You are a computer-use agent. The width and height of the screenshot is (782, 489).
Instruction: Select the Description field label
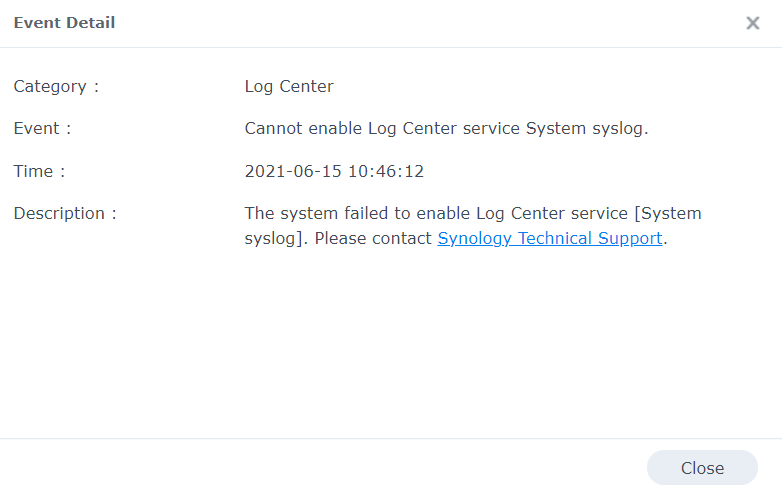tap(65, 213)
